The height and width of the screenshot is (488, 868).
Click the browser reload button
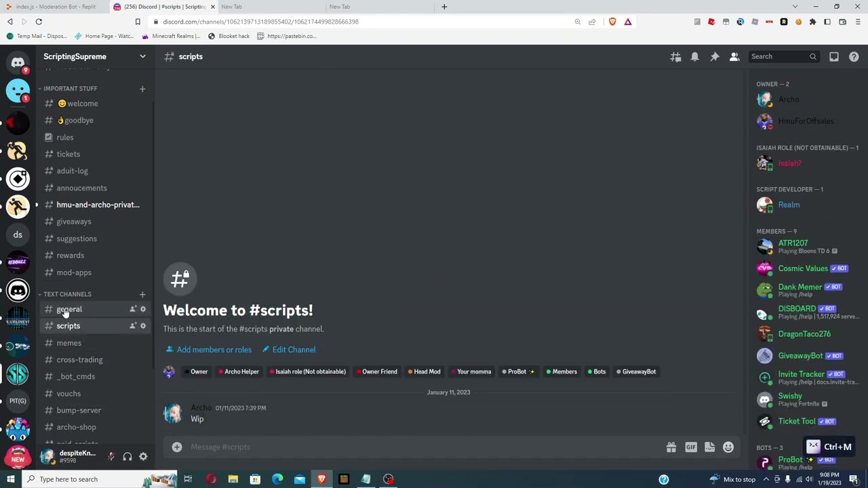[x=39, y=22]
